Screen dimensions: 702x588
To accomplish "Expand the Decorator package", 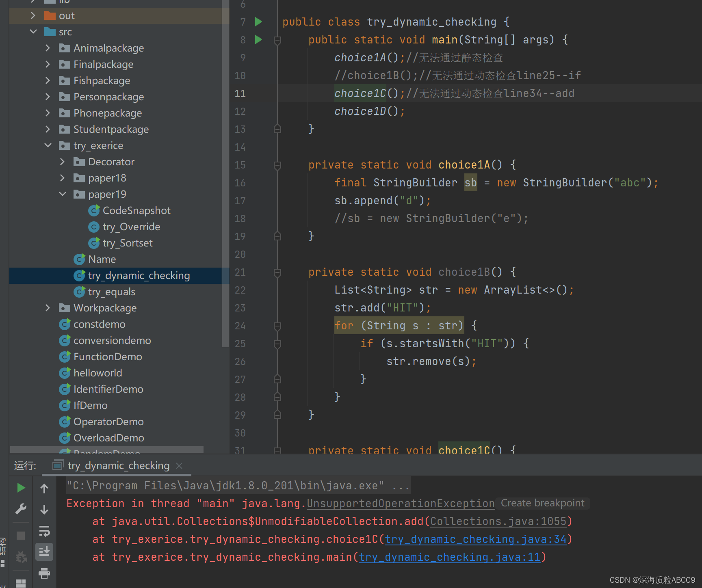I will 62,162.
